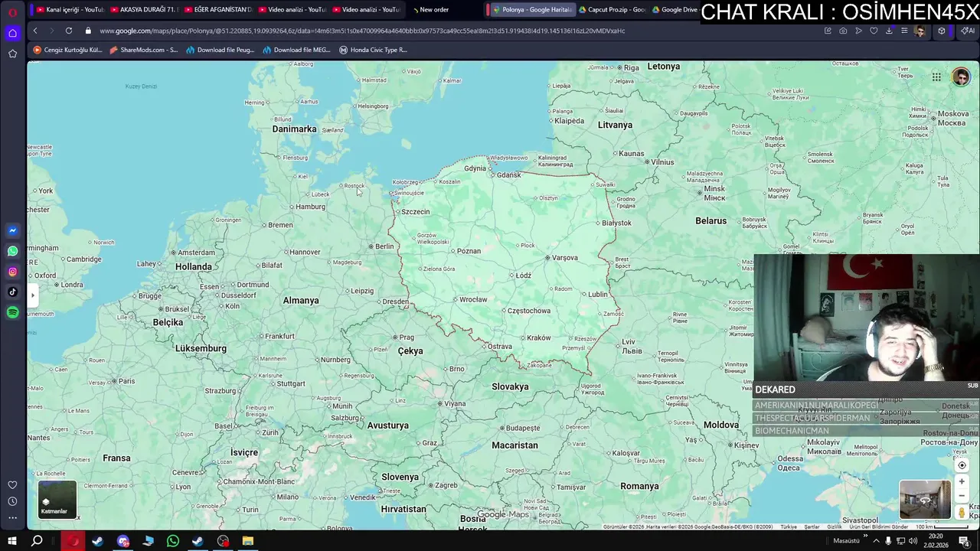Viewport: 980px width, 551px height.
Task: Open Download file Peug... bookmark
Action: [220, 50]
